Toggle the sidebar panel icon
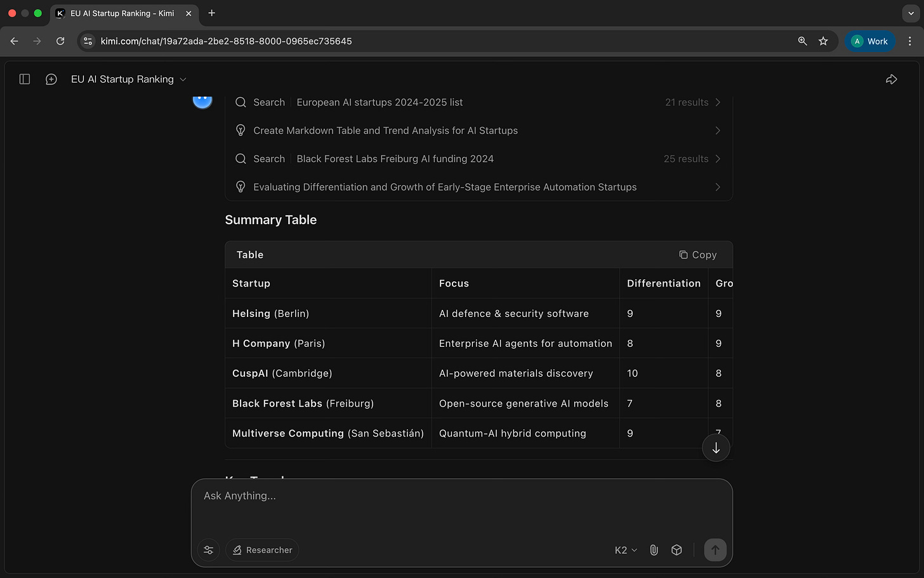 (25, 79)
